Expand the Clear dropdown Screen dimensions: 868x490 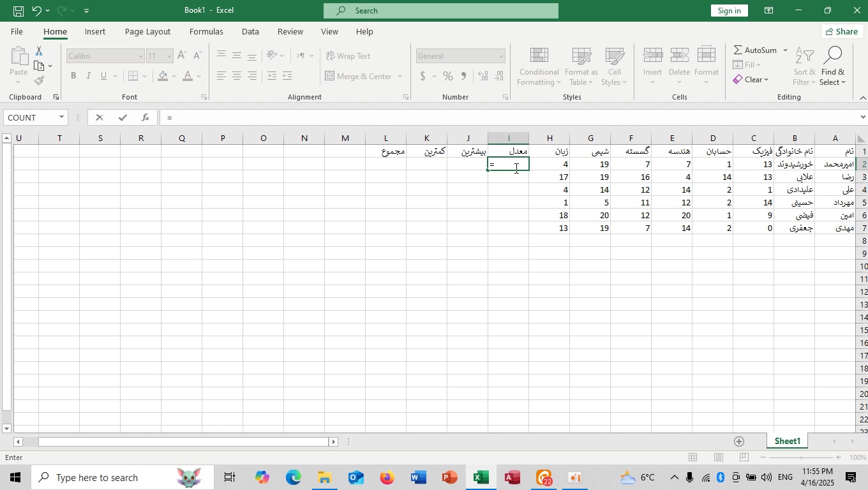pyautogui.click(x=766, y=80)
